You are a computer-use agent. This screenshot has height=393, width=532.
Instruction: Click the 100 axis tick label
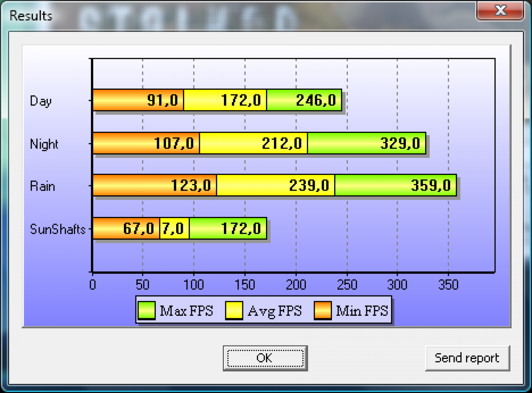194,285
